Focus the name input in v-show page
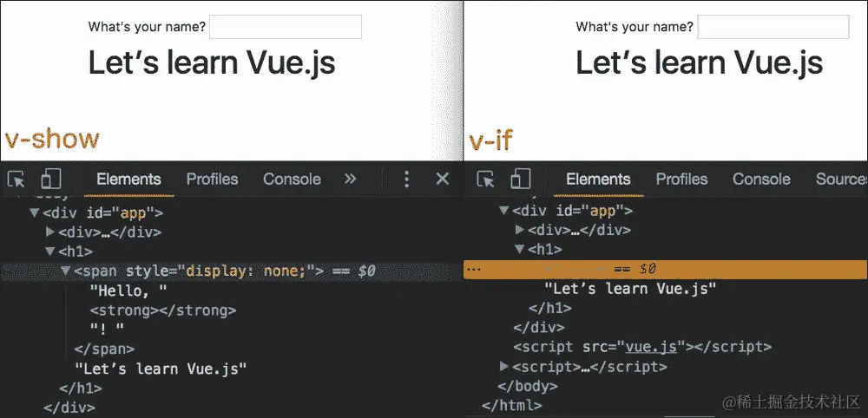The height and width of the screenshot is (418, 868). pos(286,27)
